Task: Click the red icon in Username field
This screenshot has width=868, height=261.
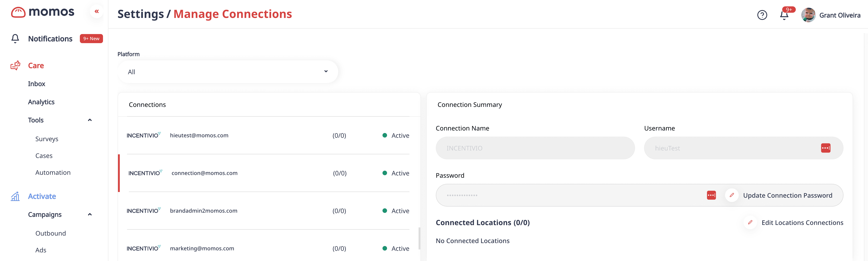Action: pos(826,148)
